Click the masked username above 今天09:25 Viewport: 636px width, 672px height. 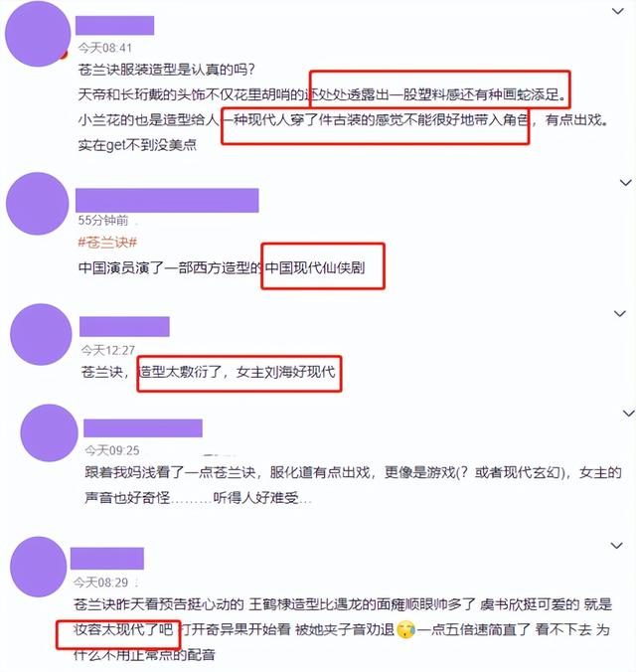pyautogui.click(x=143, y=428)
